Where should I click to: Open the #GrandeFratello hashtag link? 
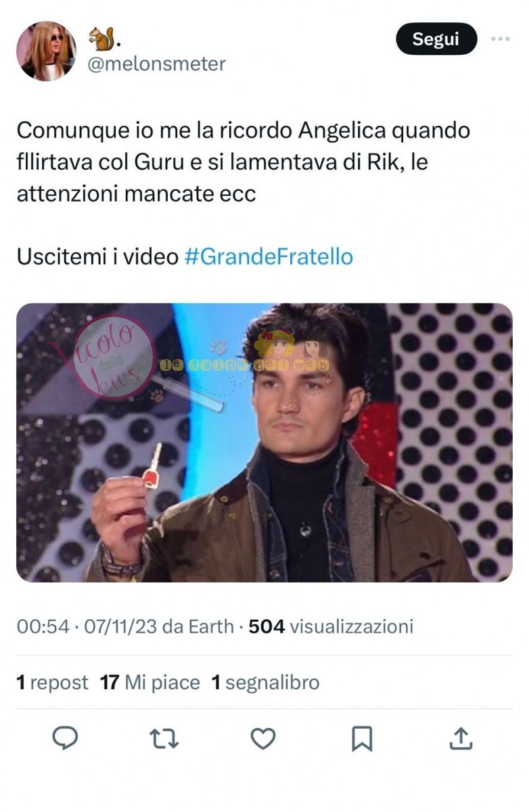tap(269, 257)
